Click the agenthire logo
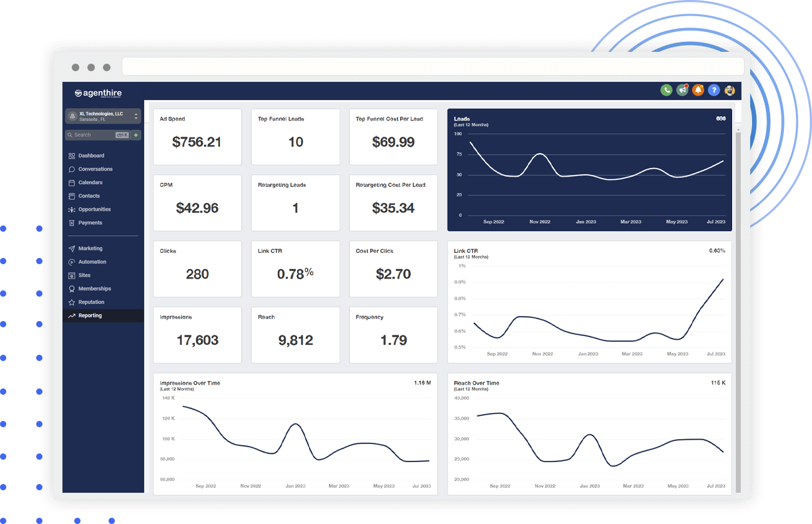Screen dimensions: 812x524 pos(98,93)
